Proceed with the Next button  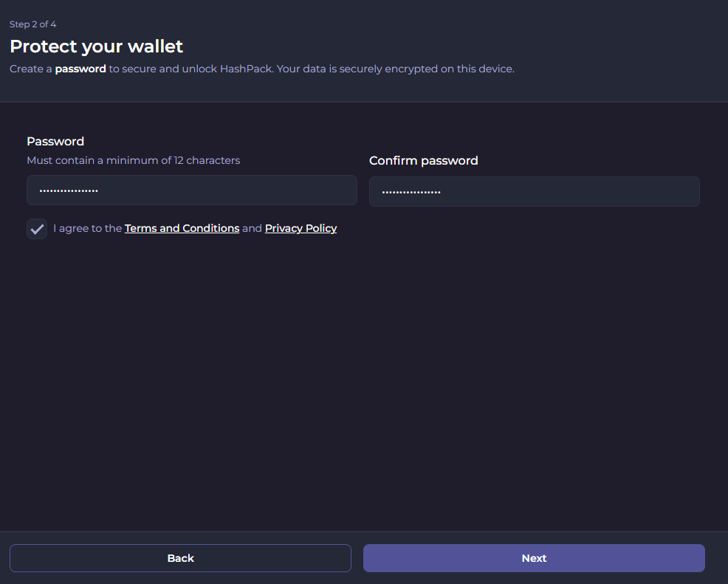[x=534, y=558]
